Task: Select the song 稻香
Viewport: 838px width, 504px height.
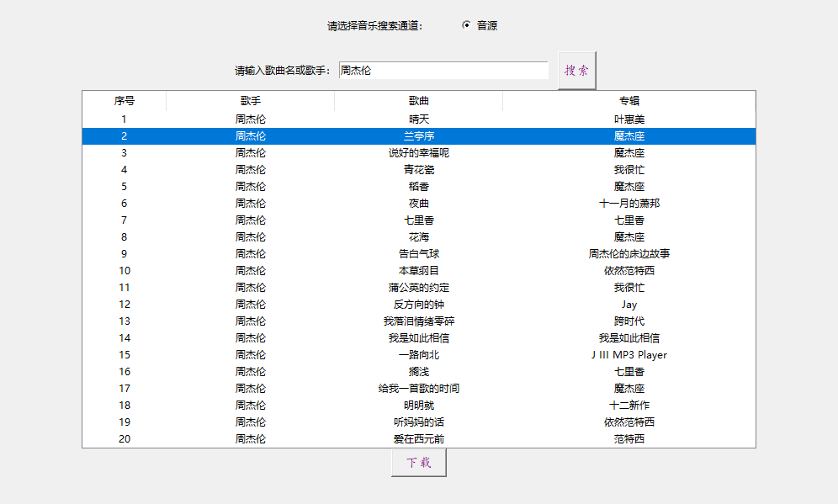Action: point(418,186)
